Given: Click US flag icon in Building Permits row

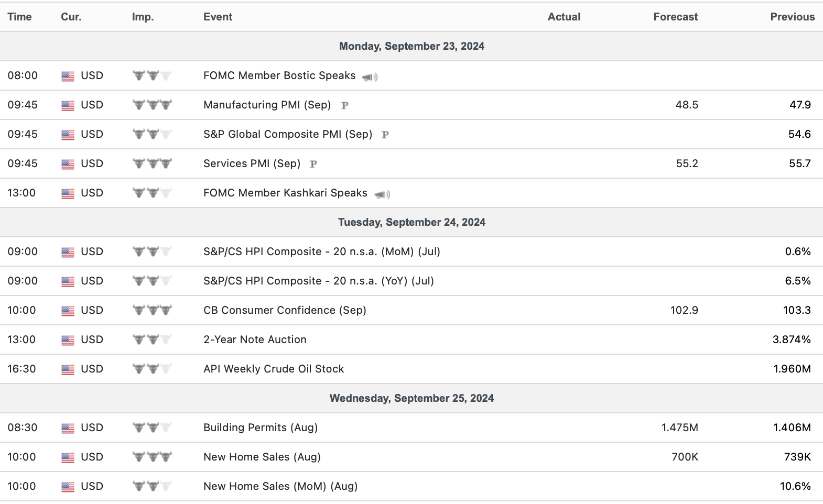Looking at the screenshot, I should (x=68, y=428).
